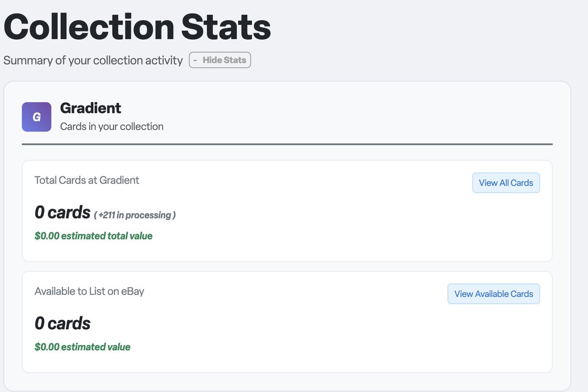
Task: Click the '0 cards' count under Total Cards
Action: click(x=63, y=213)
